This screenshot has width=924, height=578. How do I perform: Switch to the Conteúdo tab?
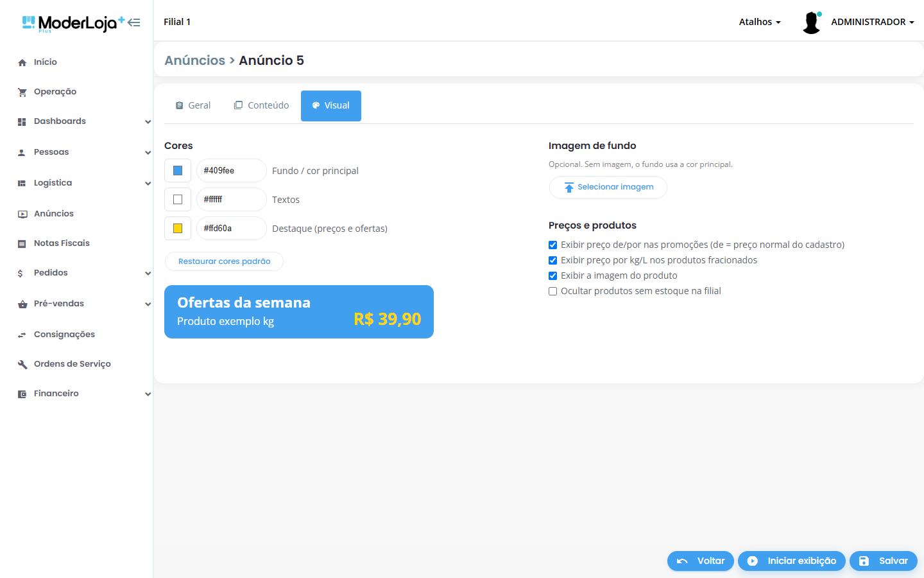click(x=261, y=105)
